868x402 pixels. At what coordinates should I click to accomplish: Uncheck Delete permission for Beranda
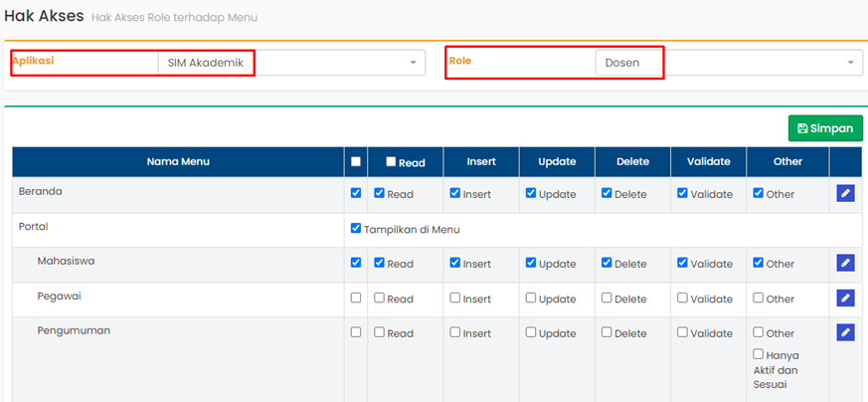607,193
